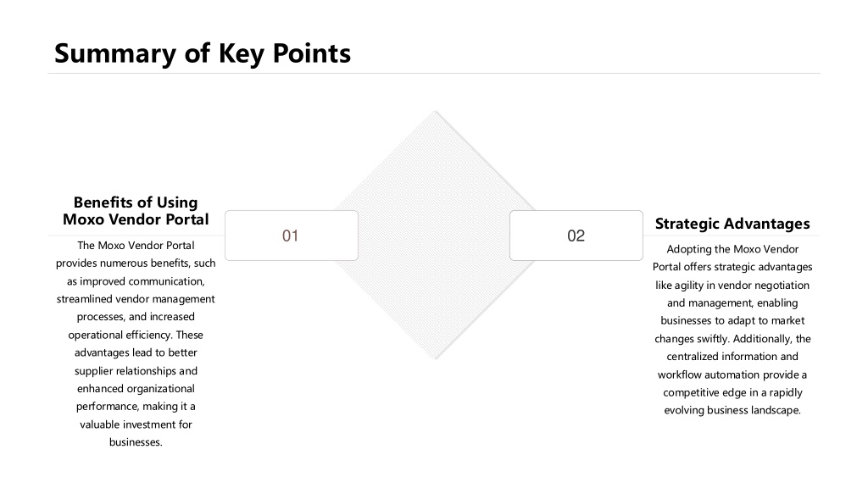Click the horizontal line under the title
This screenshot has width=868, height=488.
pos(434,73)
